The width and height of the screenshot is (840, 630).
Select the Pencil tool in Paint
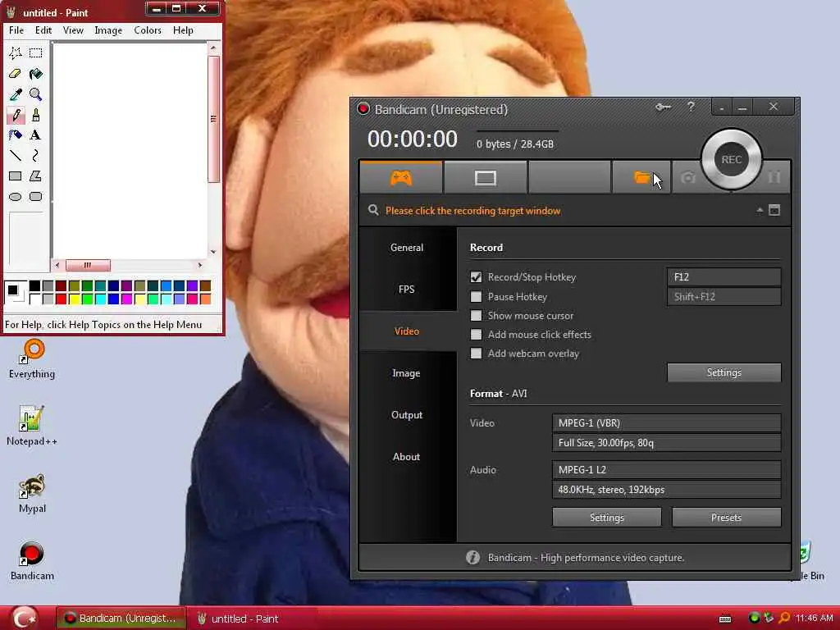[x=16, y=115]
